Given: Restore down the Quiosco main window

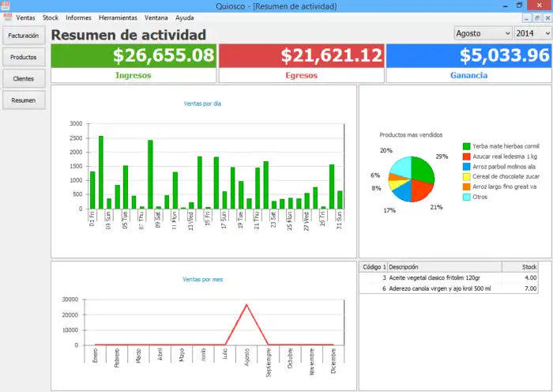Looking at the screenshot, I should (x=519, y=6).
